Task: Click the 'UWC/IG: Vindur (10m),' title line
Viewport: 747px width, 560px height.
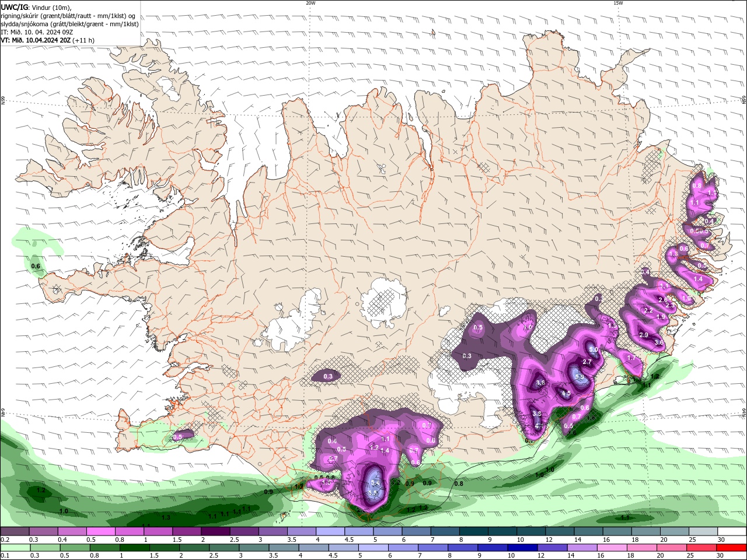Action: click(x=36, y=7)
